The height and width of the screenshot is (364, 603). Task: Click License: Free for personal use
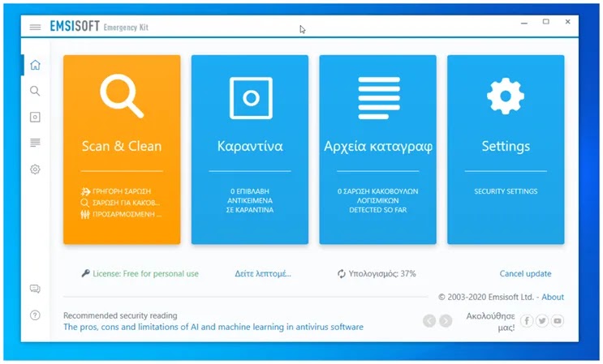point(145,274)
